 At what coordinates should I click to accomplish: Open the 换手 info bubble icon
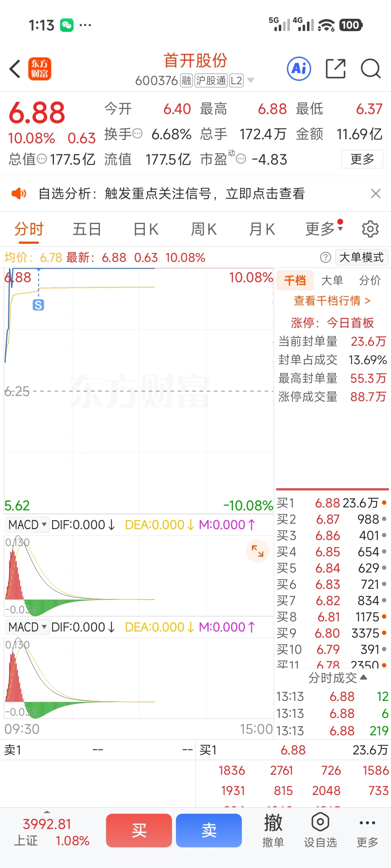click(138, 134)
